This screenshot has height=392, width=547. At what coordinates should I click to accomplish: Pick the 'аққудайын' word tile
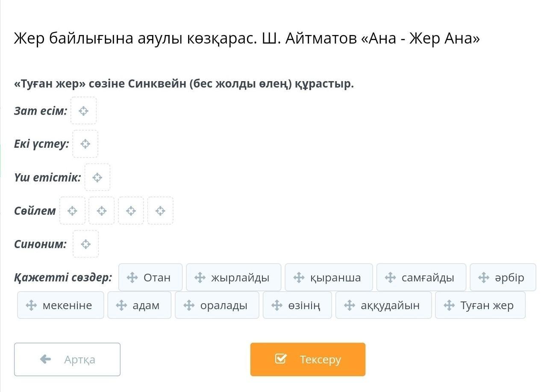pos(383,305)
